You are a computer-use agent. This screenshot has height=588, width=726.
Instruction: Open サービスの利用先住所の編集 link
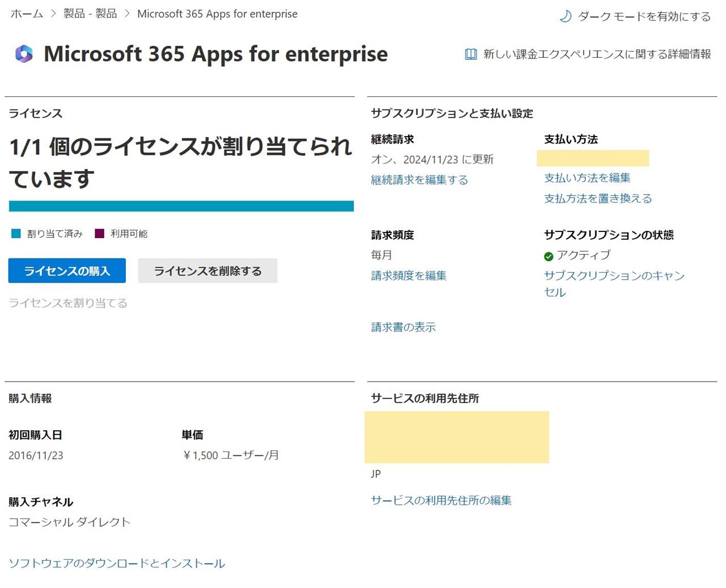441,500
